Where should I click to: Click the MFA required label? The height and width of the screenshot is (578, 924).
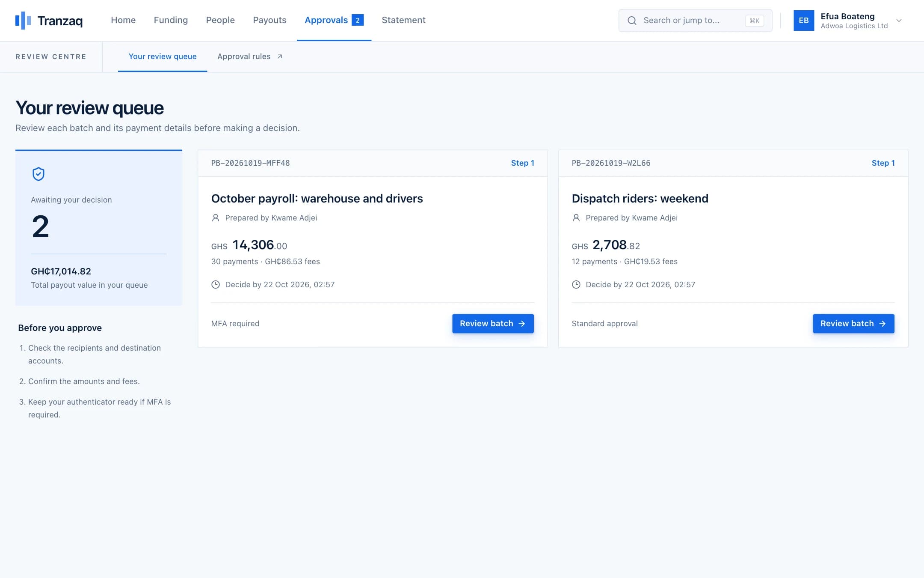point(235,324)
